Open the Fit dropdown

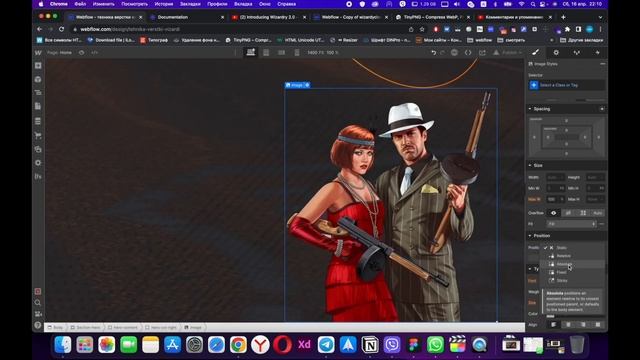click(571, 224)
